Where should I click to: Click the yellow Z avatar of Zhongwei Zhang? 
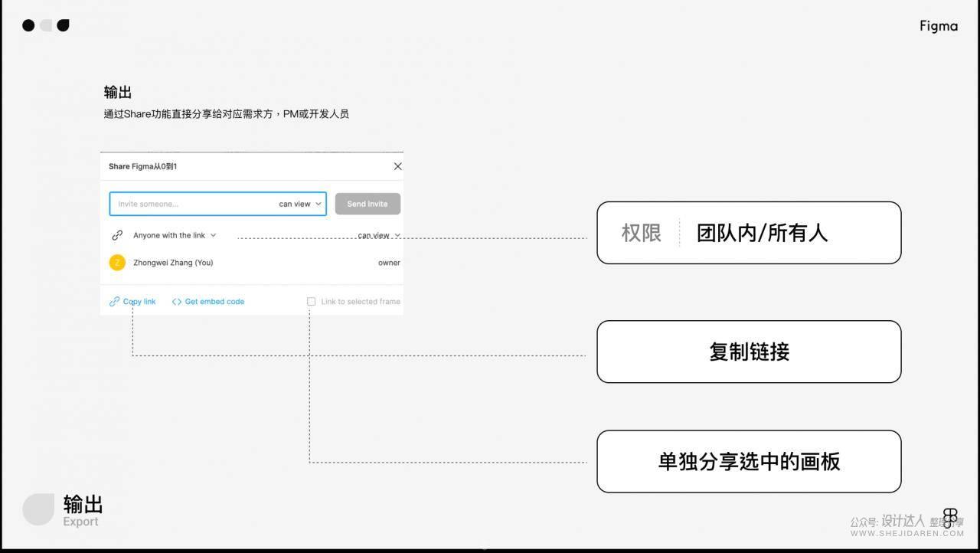pos(117,263)
